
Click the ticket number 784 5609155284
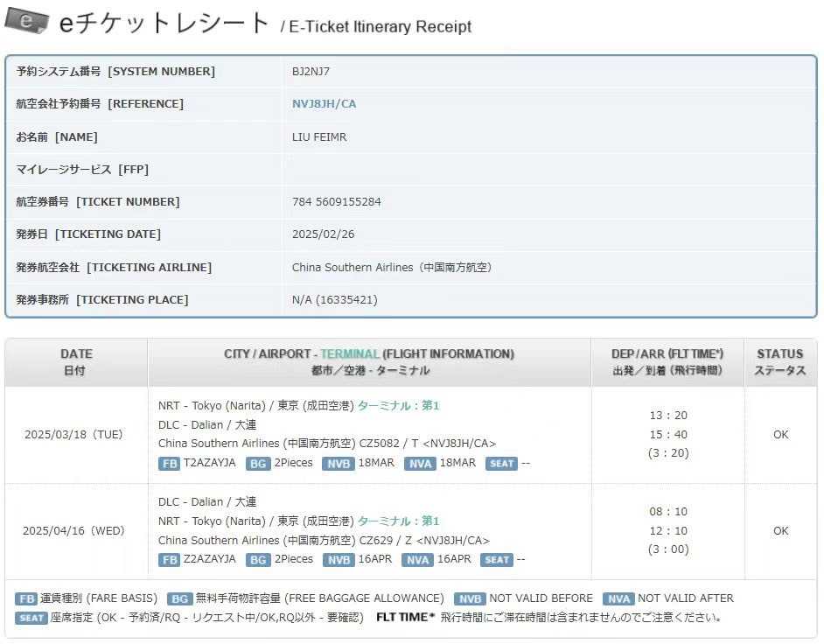point(336,202)
